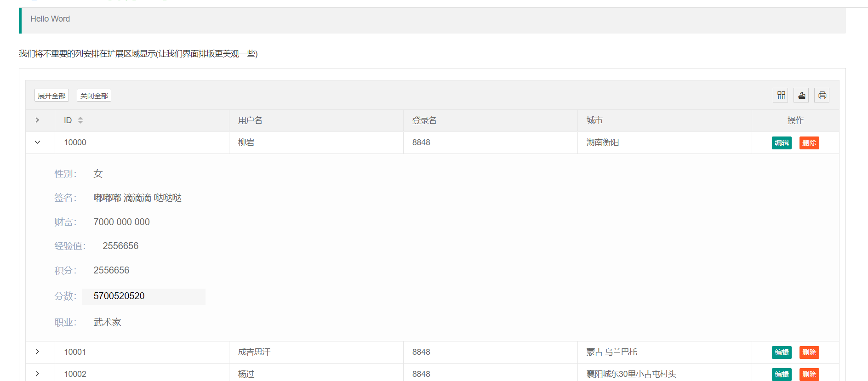Delete row 10000 with 删除 button
Image resolution: width=868 pixels, height=381 pixels.
[x=809, y=143]
